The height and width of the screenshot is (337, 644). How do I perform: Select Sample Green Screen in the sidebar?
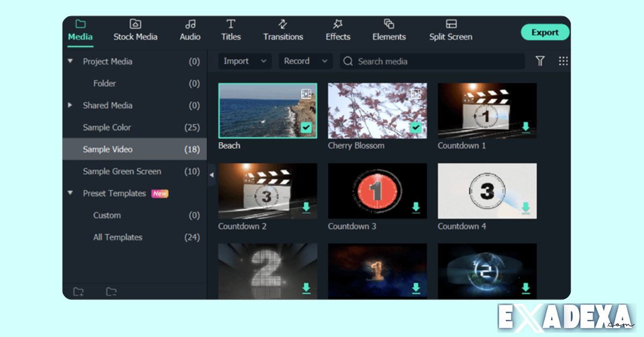pyautogui.click(x=122, y=171)
